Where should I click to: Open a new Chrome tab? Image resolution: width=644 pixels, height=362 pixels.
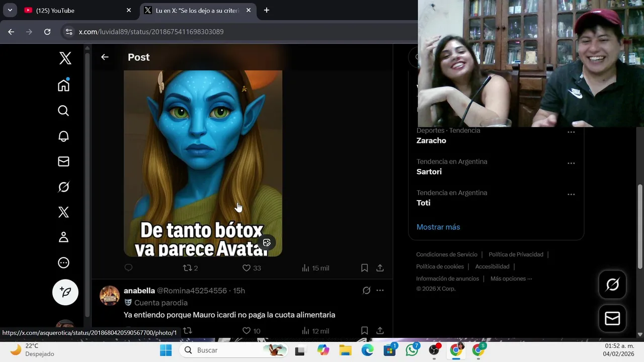(267, 10)
